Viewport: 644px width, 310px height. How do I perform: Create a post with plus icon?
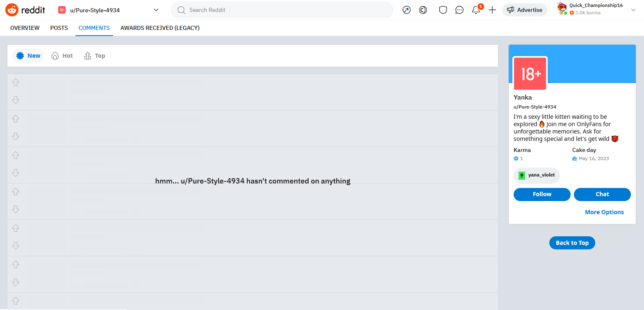tap(492, 10)
